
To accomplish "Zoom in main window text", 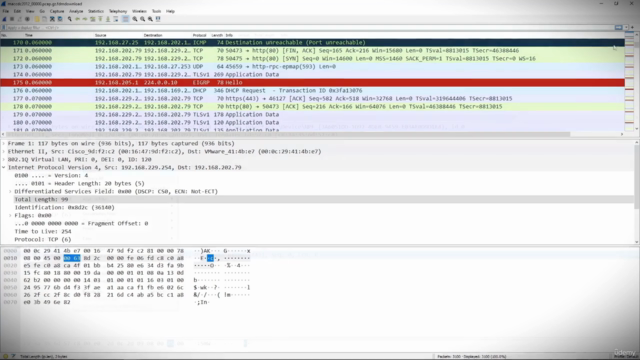I will [x=135, y=19].
